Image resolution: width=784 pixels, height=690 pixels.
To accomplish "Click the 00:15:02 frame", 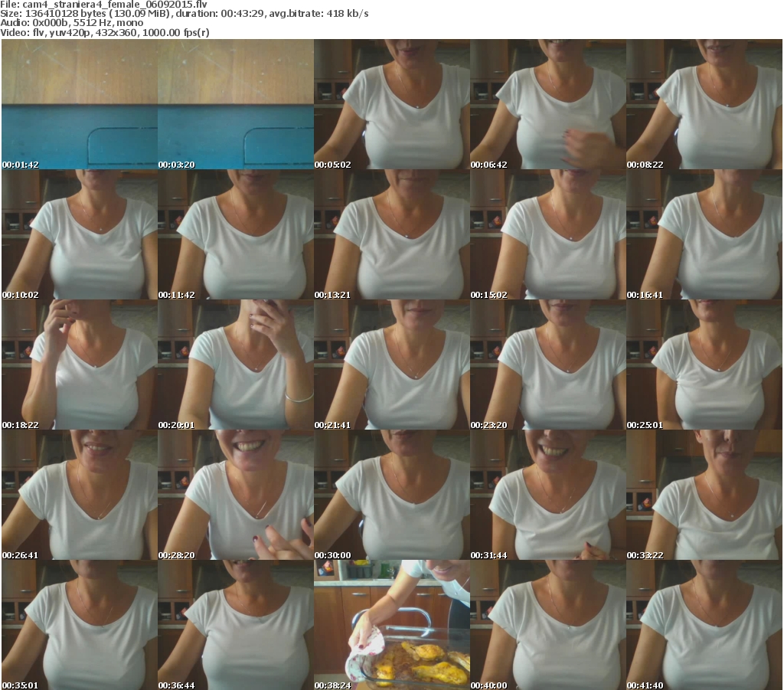I will tap(548, 234).
